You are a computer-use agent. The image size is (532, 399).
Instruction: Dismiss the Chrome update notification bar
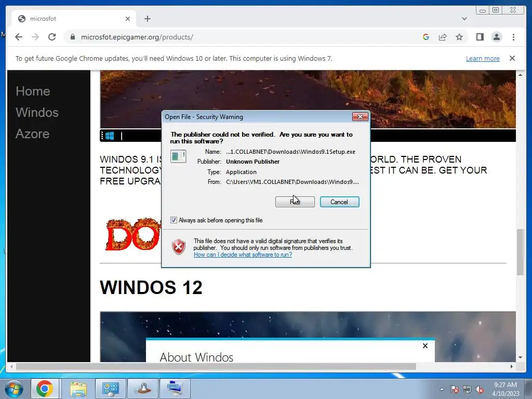point(512,58)
